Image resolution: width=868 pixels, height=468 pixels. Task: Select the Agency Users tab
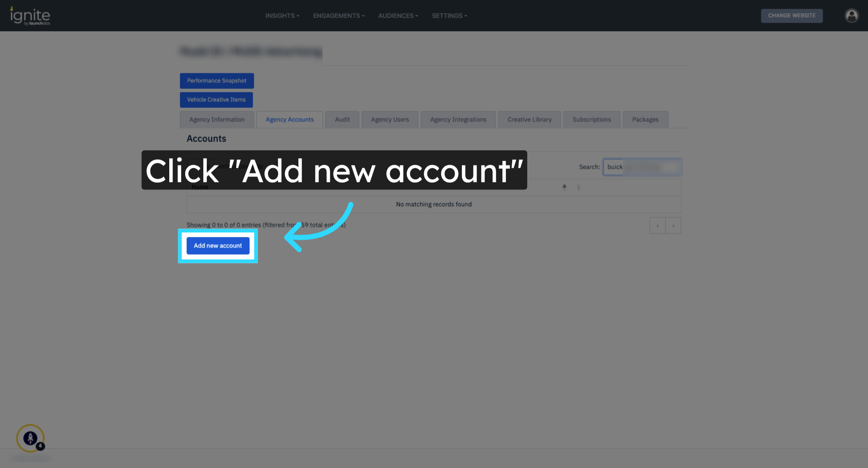[390, 119]
